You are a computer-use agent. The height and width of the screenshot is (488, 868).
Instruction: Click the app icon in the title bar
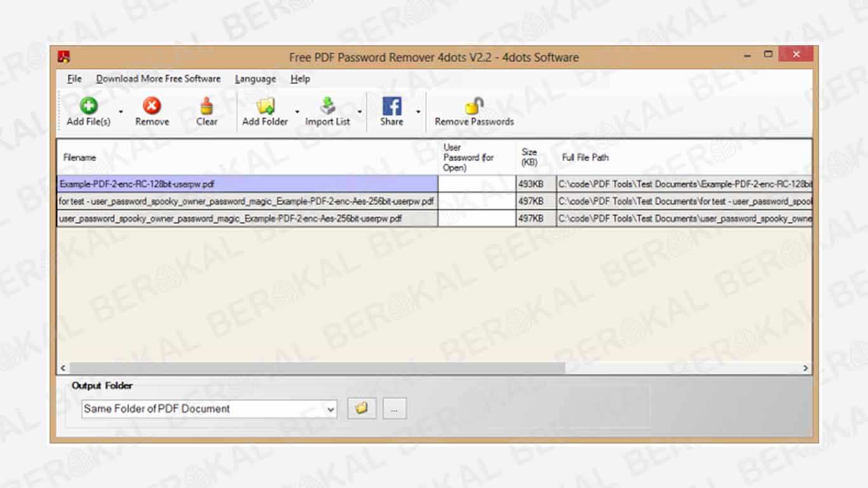pos(64,57)
